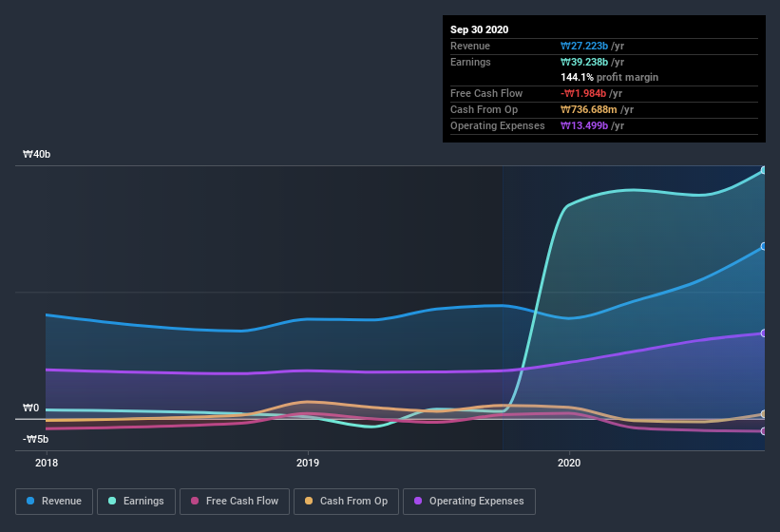This screenshot has height=532, width=780.
Task: Select the Operating Expenses endpoint marker
Action: [x=764, y=333]
